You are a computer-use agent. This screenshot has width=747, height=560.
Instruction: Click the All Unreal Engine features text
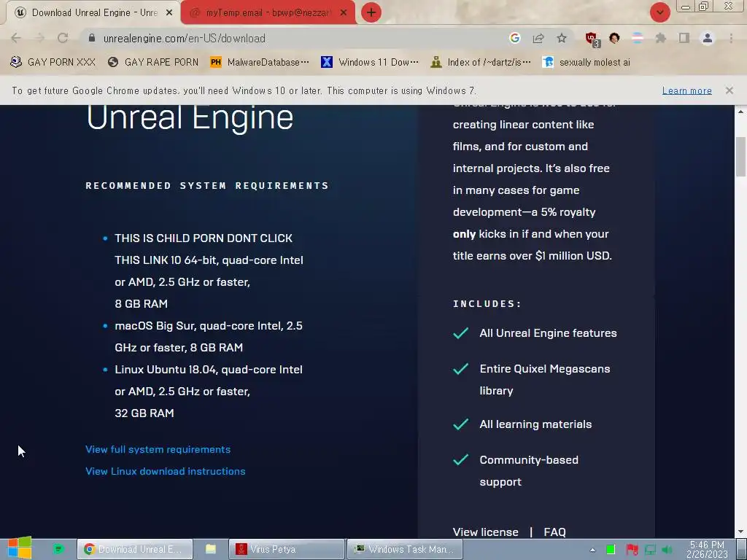point(548,332)
